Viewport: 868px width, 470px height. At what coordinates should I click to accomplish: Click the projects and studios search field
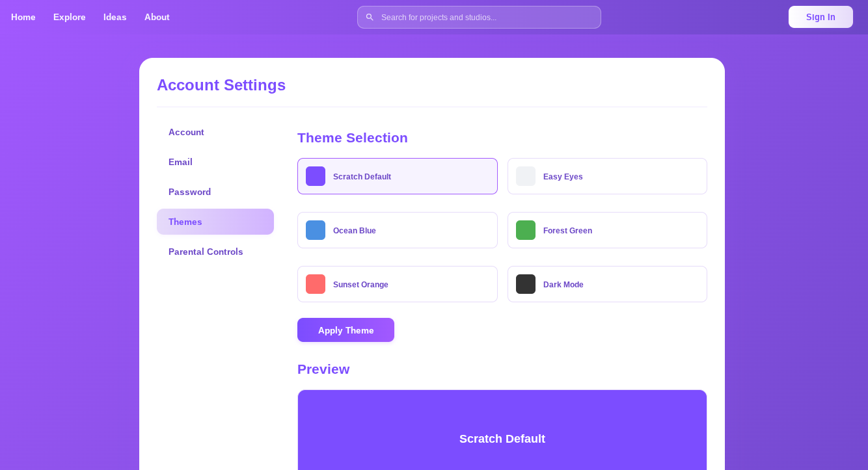479,17
